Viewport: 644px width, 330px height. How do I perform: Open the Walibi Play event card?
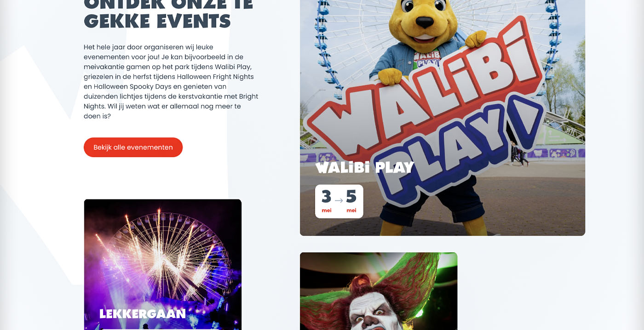coord(443,118)
